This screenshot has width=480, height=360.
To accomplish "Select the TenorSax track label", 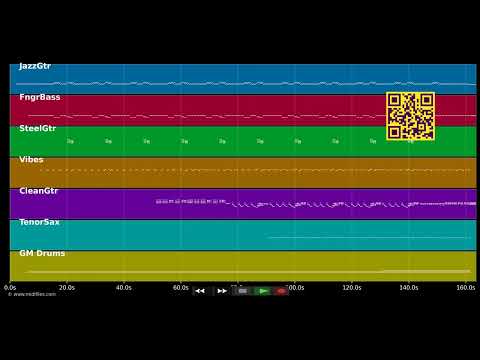I will point(39,222).
